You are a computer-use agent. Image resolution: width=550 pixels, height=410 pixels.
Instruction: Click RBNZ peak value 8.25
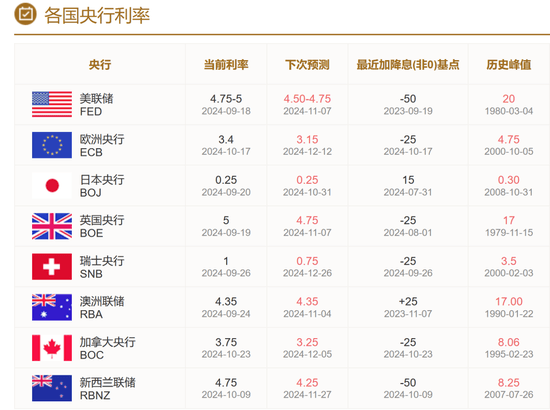(x=509, y=383)
